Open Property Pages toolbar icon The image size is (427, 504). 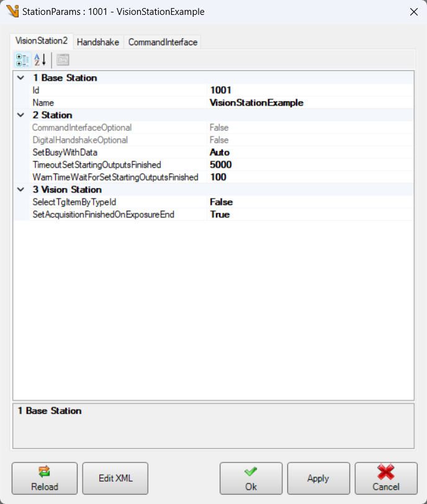coord(63,60)
